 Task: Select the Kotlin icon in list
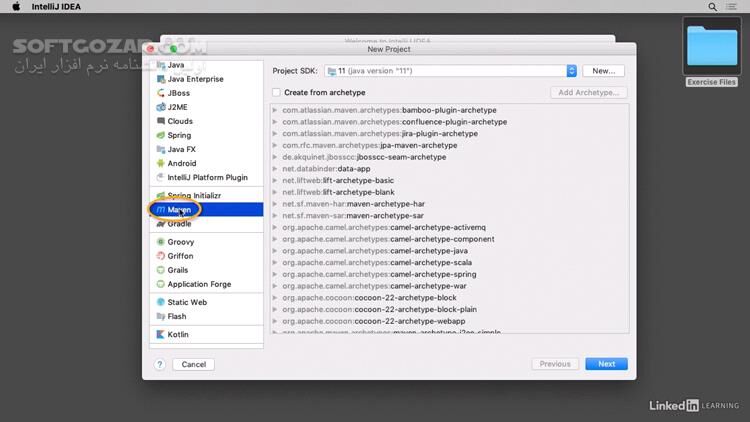pos(159,334)
